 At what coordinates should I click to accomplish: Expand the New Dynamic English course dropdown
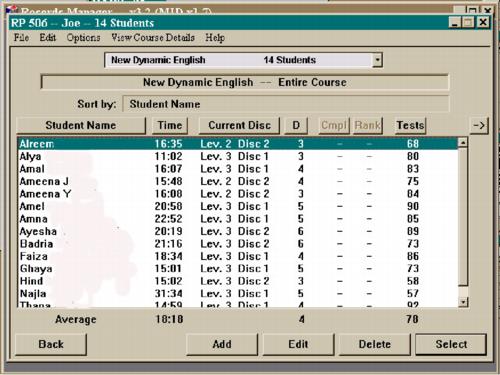(x=377, y=60)
